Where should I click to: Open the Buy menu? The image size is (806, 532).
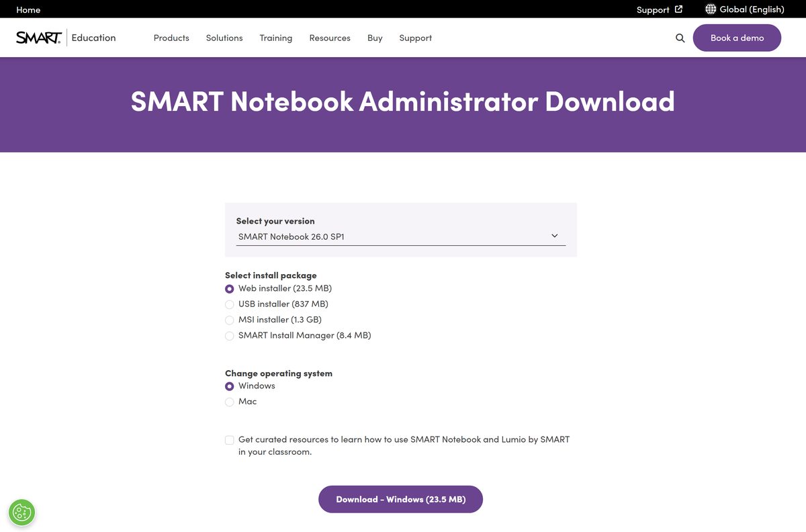(x=375, y=38)
